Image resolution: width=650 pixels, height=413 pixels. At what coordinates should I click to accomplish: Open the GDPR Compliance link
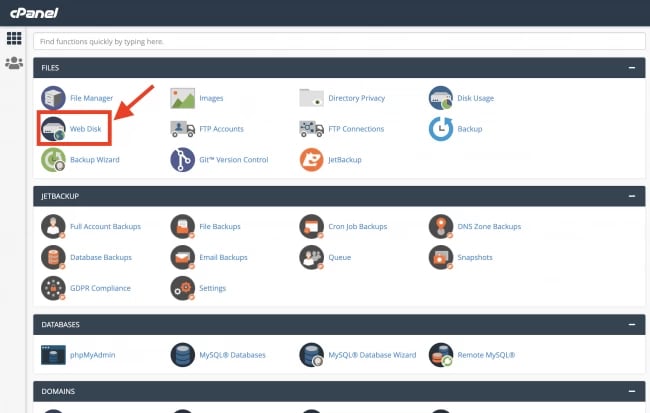(100, 288)
